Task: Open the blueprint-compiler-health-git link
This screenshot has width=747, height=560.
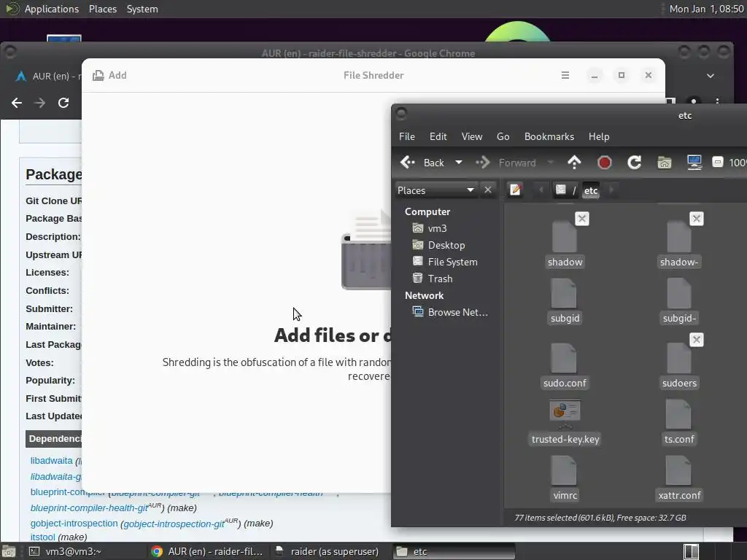Action: click(x=89, y=508)
